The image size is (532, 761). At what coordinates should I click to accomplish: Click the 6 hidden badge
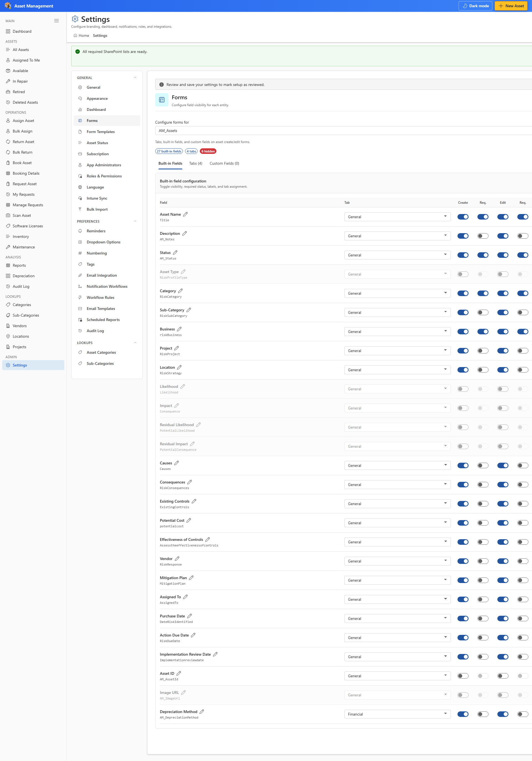point(208,151)
